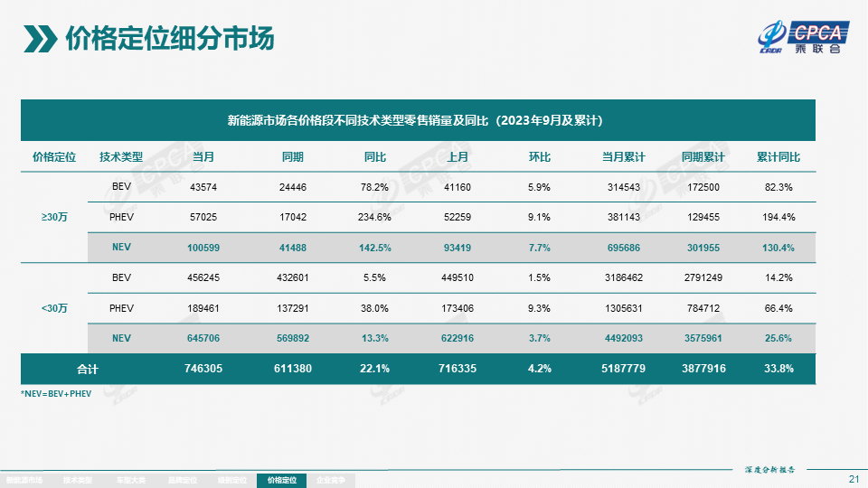Go to the 车型大类 tab

coord(129,481)
